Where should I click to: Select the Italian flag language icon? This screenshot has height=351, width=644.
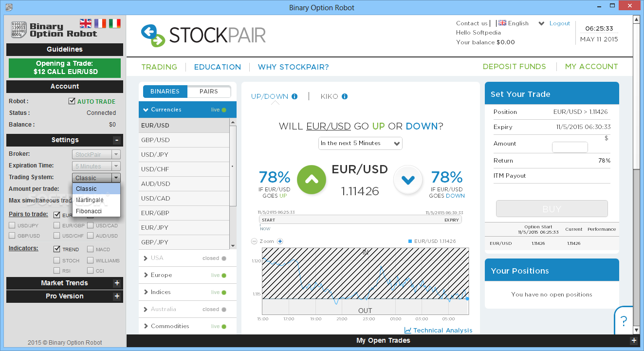click(x=115, y=23)
